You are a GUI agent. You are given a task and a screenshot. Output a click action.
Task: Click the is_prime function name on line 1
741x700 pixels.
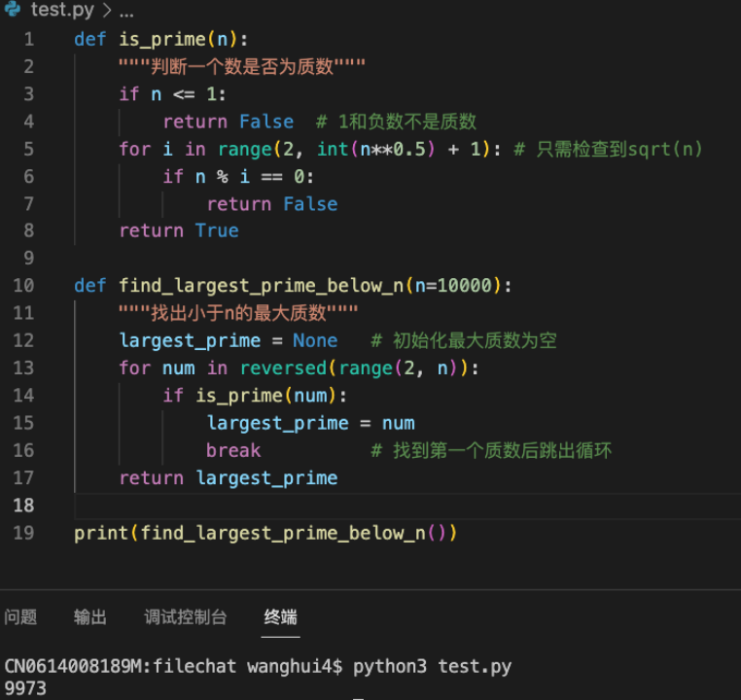click(162, 39)
